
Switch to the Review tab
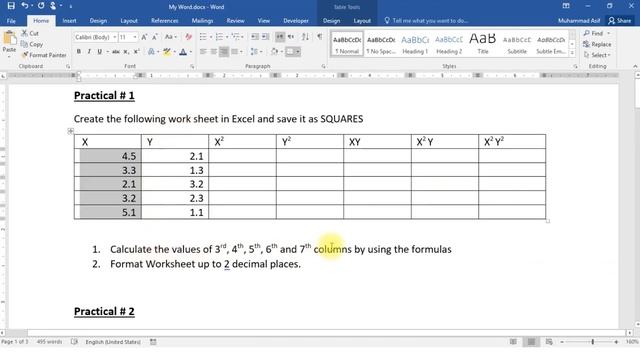point(236,21)
